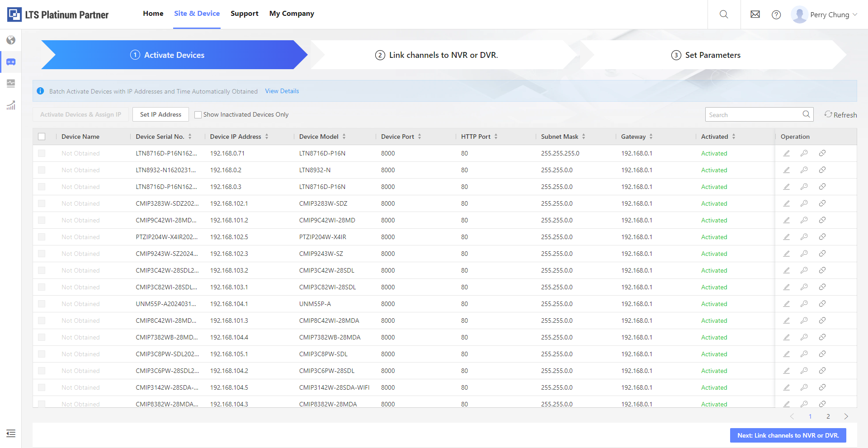Viewport: 868px width, 448px height.
Task: Click the bar chart icon in sidebar
Action: point(11,105)
